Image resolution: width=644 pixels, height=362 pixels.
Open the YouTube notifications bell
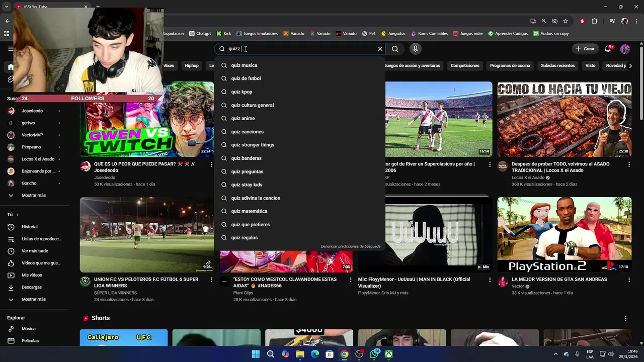tap(608, 49)
